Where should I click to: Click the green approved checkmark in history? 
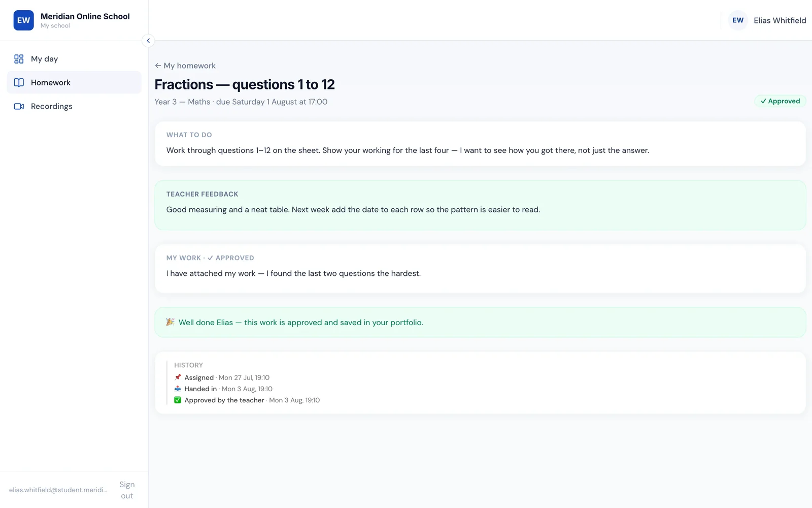pos(178,400)
